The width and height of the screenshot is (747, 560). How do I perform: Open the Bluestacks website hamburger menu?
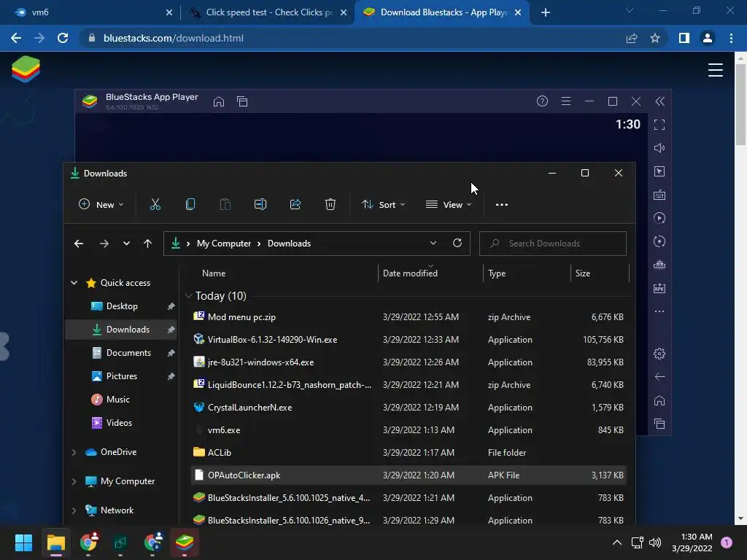[x=715, y=70]
